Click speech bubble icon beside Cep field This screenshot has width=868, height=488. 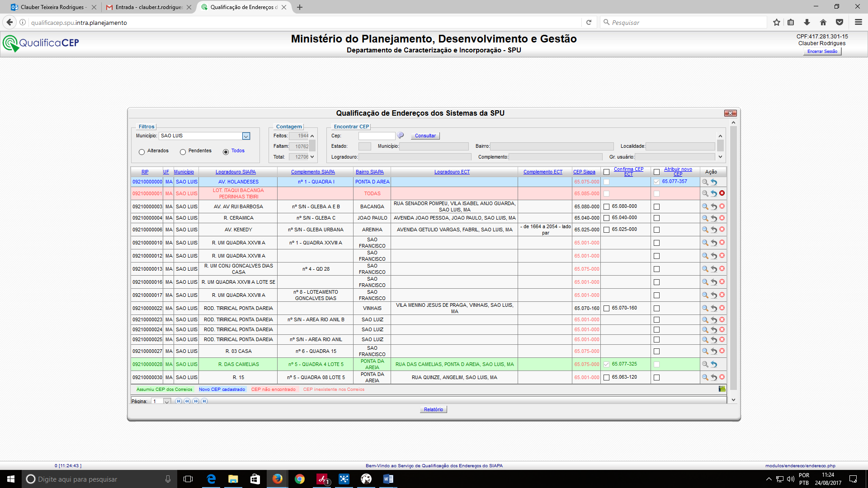pyautogui.click(x=401, y=136)
